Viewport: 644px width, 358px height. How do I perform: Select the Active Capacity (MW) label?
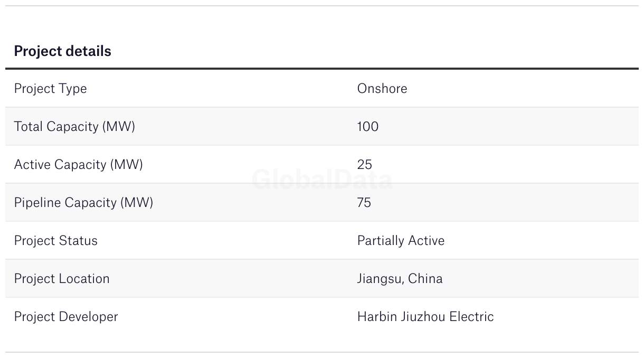(x=79, y=165)
